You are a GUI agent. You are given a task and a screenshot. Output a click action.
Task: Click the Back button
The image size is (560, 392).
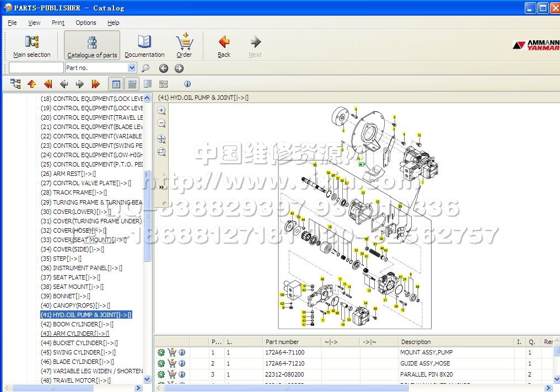coord(224,46)
